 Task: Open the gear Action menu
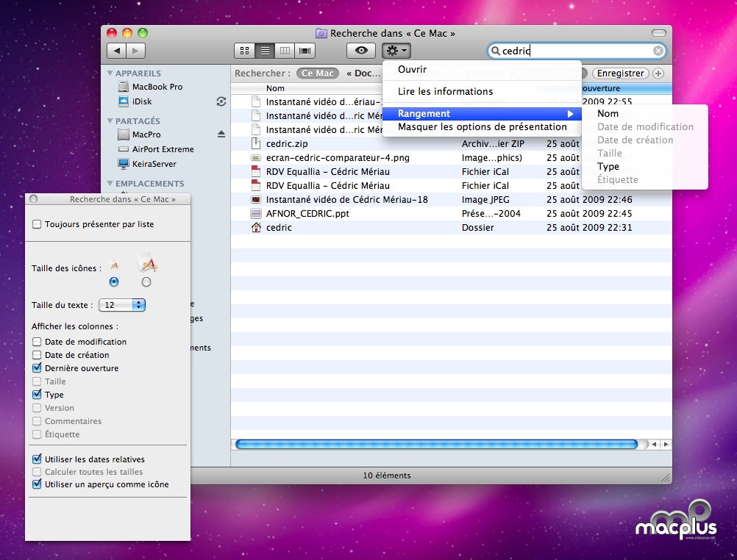pos(396,50)
